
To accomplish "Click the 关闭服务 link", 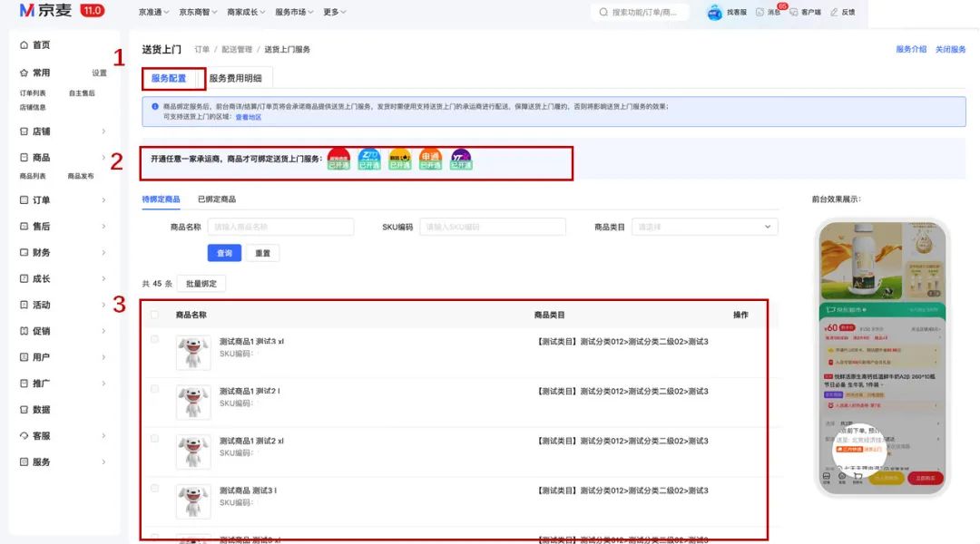I will pyautogui.click(x=951, y=49).
